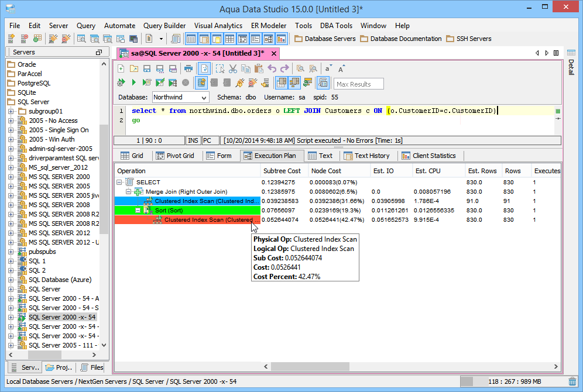Open the DBA Tools menu
The image size is (583, 392).
[336, 26]
